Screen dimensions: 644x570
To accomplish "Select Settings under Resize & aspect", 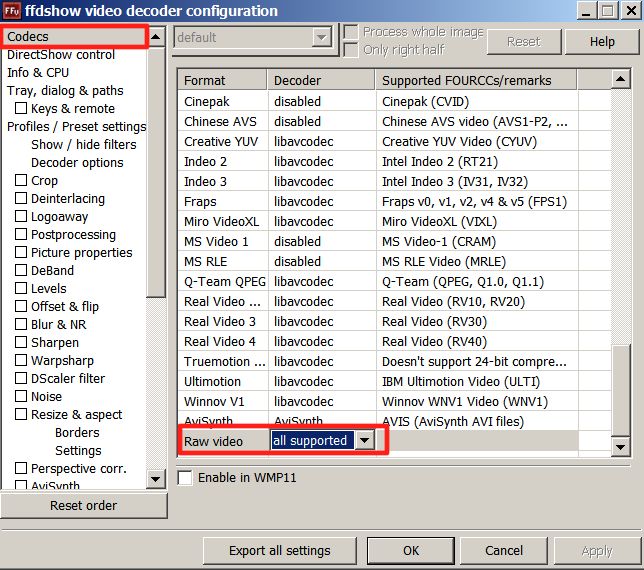I will tap(78, 451).
